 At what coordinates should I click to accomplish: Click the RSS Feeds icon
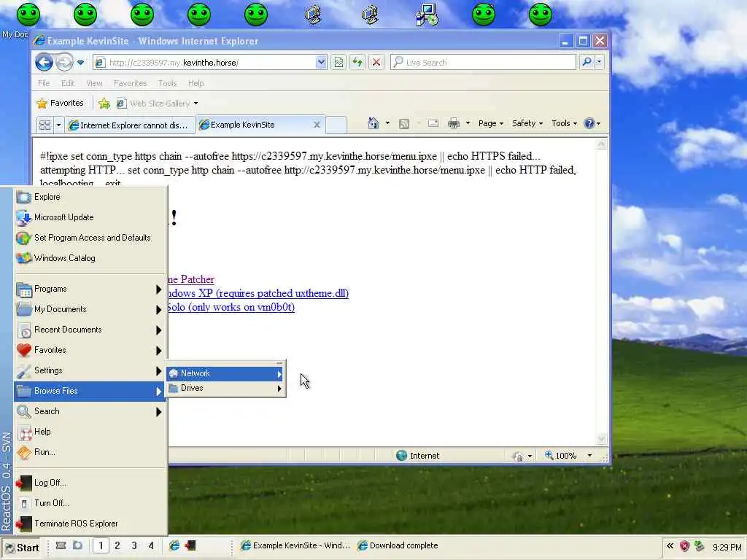click(x=404, y=124)
